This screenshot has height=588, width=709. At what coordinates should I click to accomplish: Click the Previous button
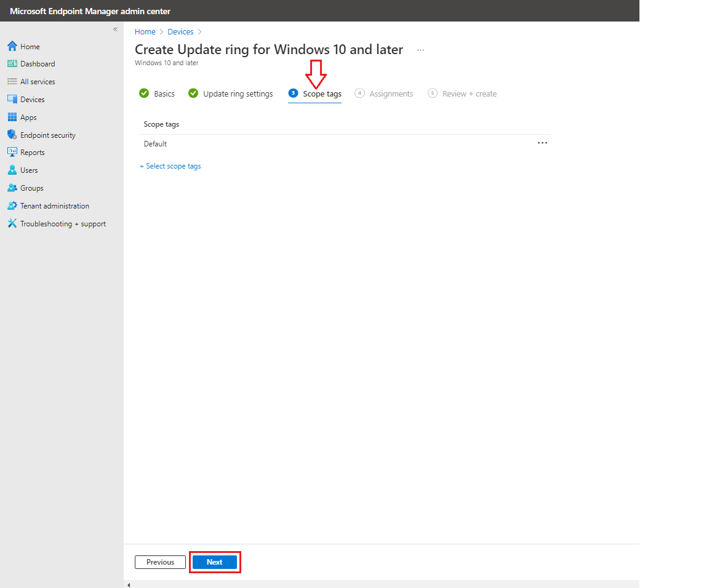click(x=160, y=562)
